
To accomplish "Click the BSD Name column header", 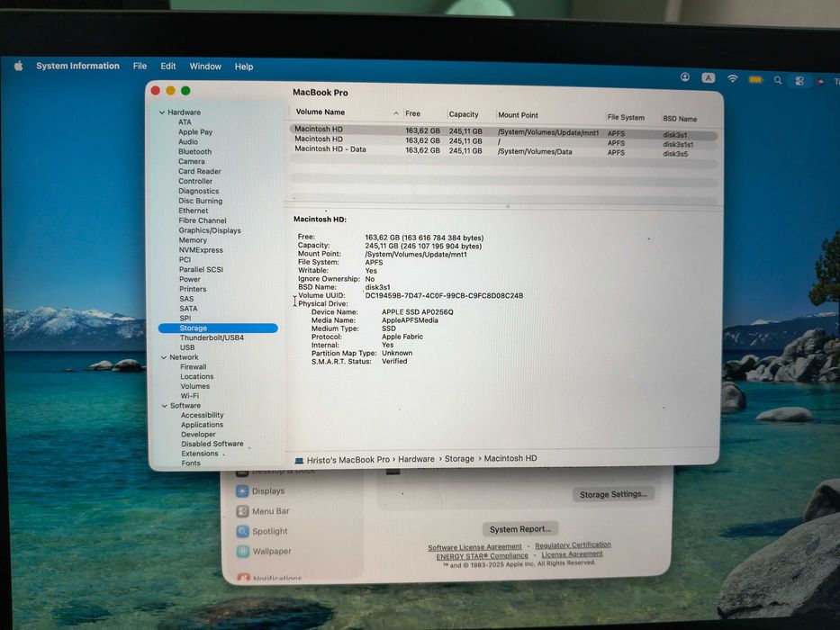I will coord(680,119).
